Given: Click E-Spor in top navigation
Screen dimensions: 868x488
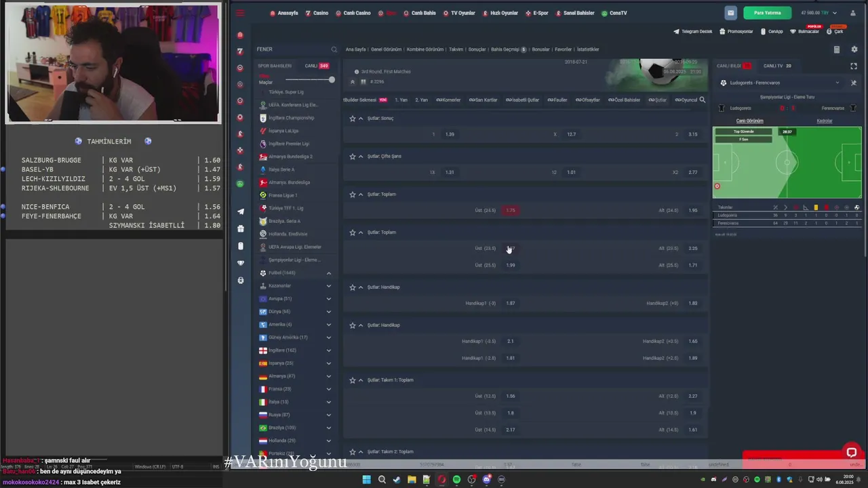Looking at the screenshot, I should [x=536, y=13].
